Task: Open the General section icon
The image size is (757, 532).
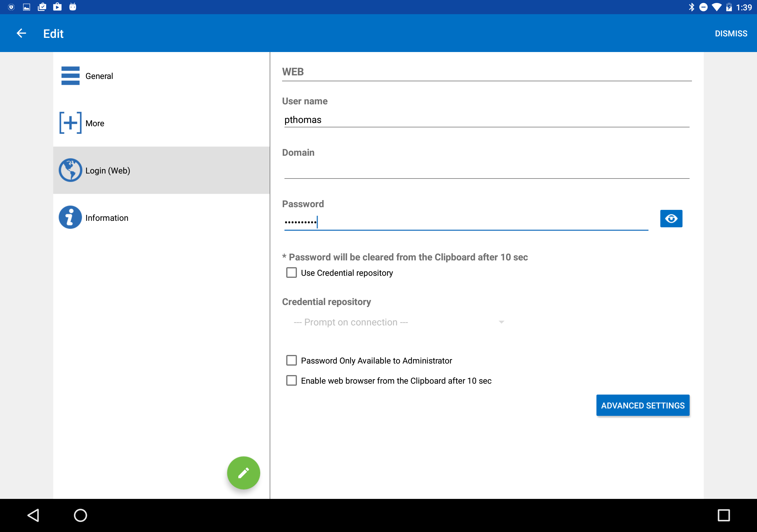Action: click(x=70, y=76)
